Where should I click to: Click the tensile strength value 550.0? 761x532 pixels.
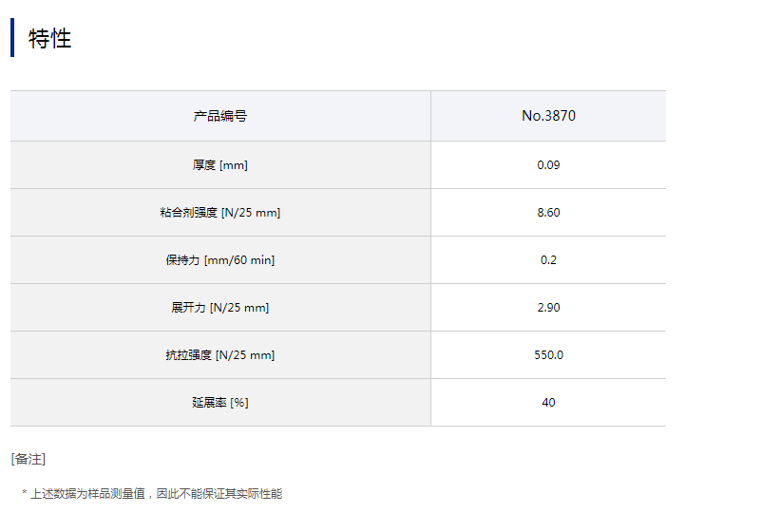(x=548, y=355)
